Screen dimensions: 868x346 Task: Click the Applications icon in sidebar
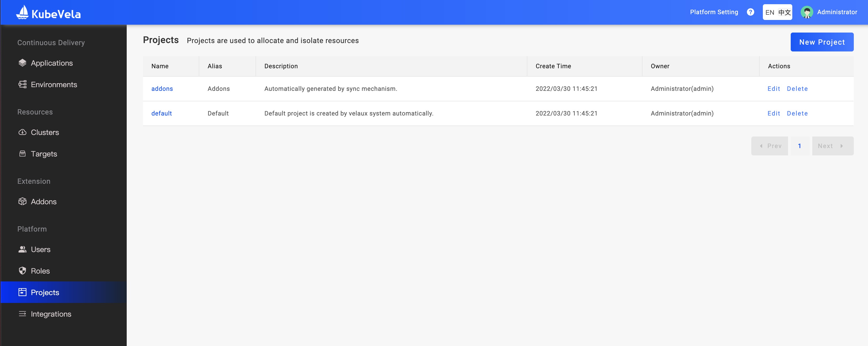(x=23, y=63)
